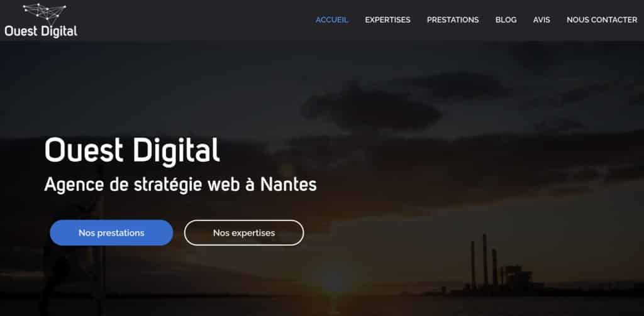
Task: Click the outlined Nos expertises button
Action: click(244, 232)
